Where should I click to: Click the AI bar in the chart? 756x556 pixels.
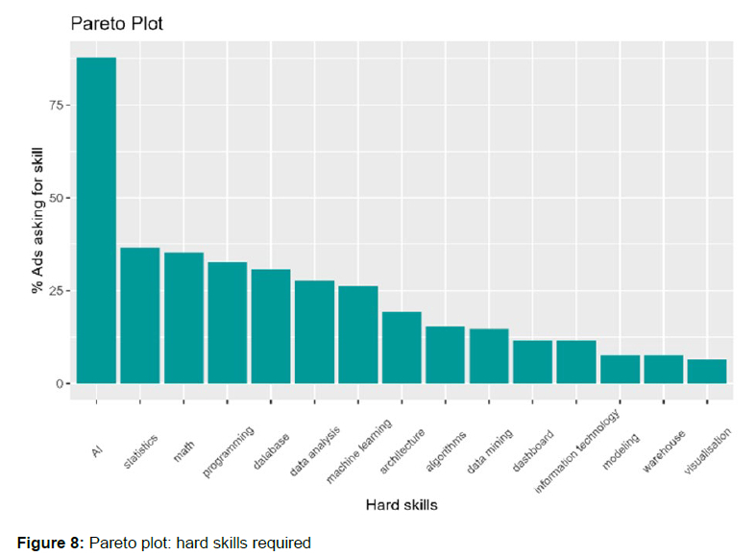click(x=96, y=221)
